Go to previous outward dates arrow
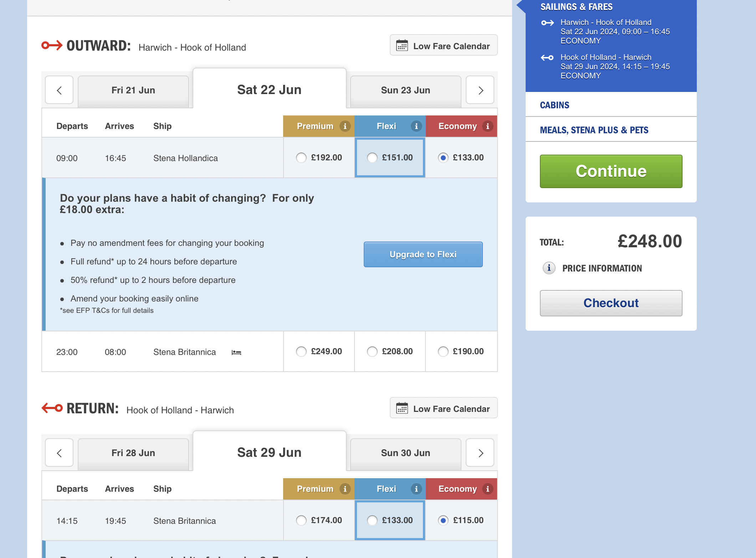Viewport: 756px width, 558px height. coord(59,90)
